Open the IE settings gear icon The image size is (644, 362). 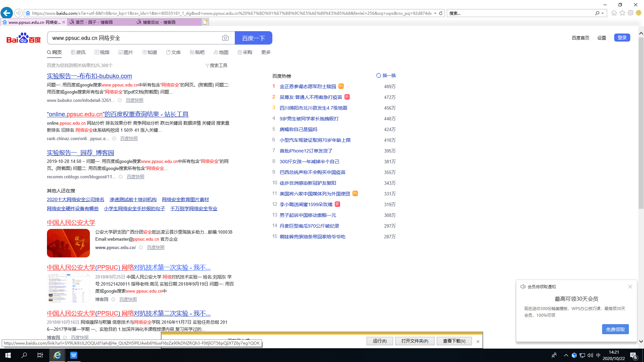click(x=631, y=13)
